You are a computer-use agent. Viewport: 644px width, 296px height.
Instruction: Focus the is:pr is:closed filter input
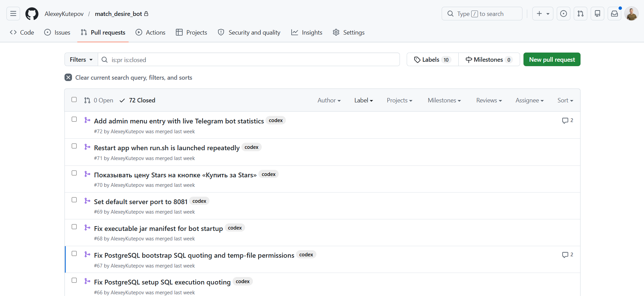(x=249, y=59)
